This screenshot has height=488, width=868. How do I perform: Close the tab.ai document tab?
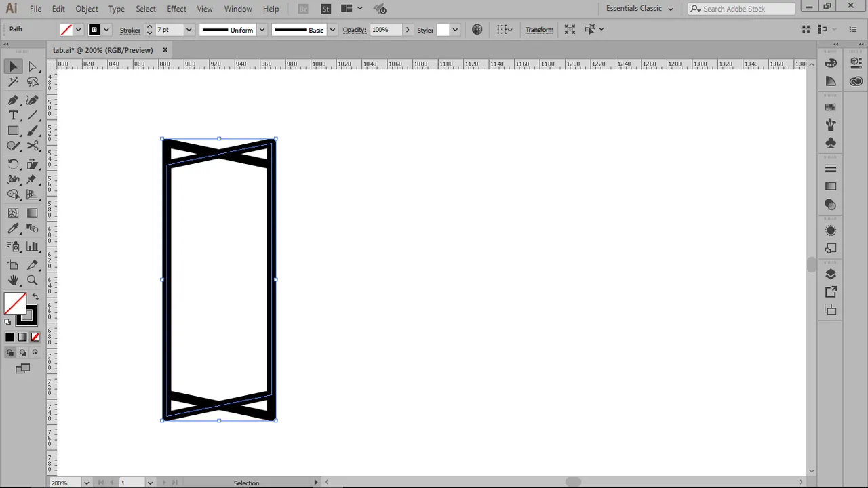tap(165, 49)
